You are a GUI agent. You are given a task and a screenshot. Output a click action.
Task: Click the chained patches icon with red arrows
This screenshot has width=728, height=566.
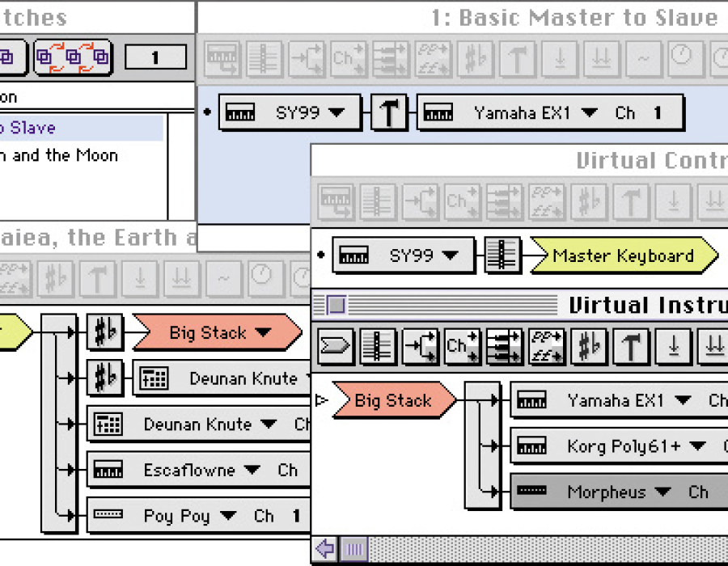(73, 57)
